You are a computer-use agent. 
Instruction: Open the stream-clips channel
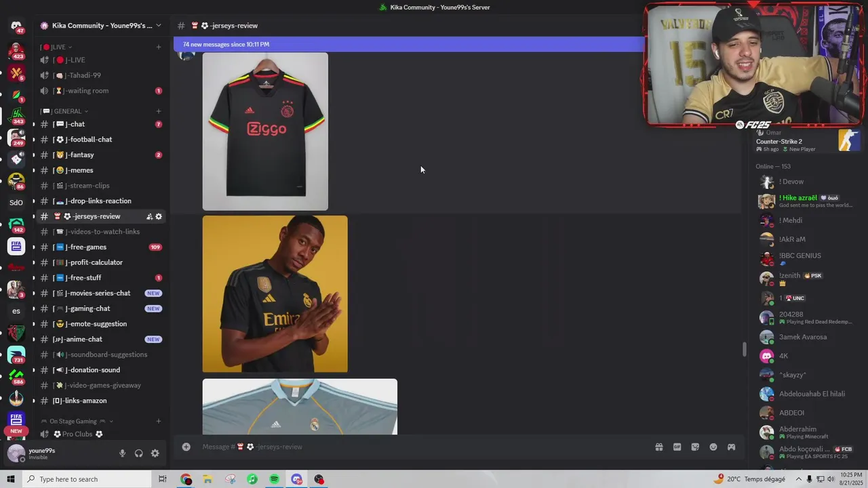point(100,186)
